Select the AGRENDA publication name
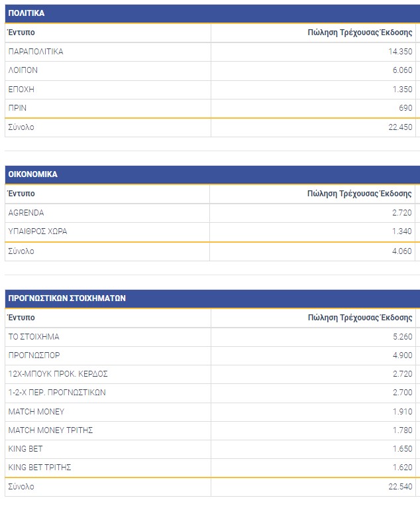The width and height of the screenshot is (420, 508). click(x=26, y=213)
